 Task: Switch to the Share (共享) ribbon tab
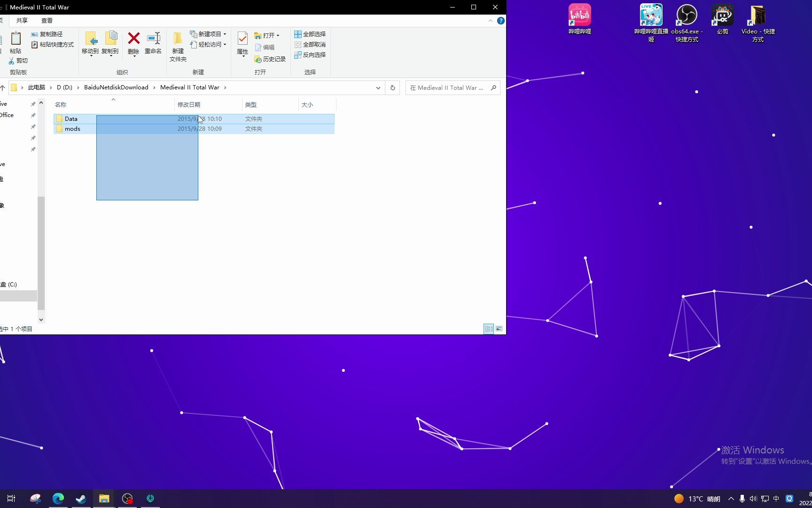coord(22,21)
